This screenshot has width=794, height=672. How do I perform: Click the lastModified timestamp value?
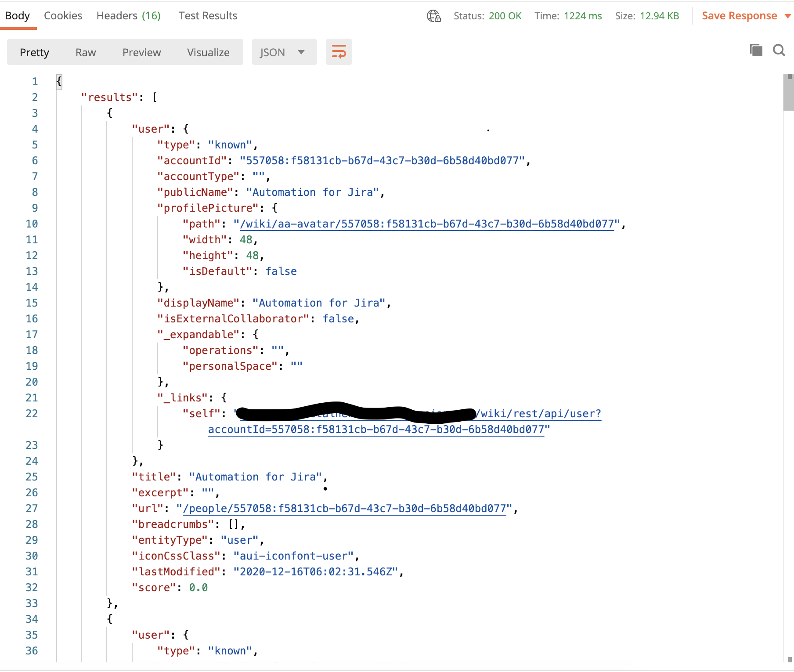315,572
